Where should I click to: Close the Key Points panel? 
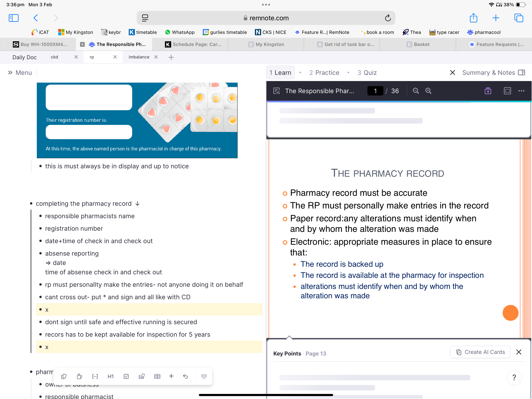point(519,352)
